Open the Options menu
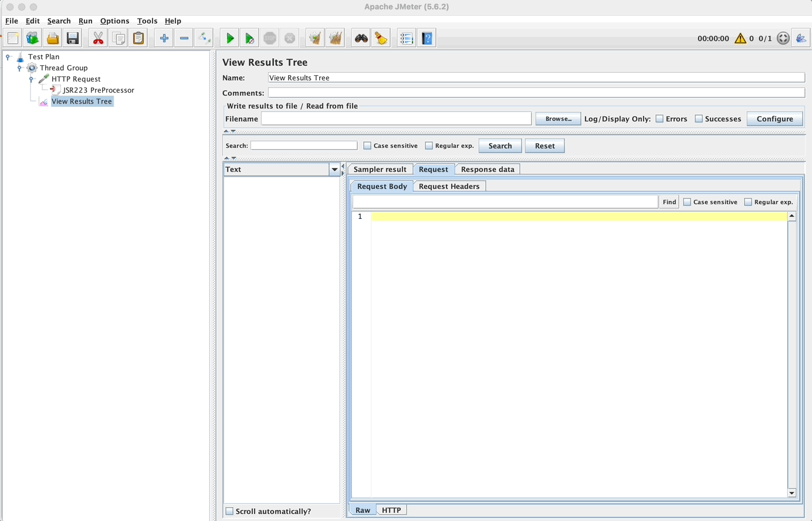 click(x=114, y=21)
